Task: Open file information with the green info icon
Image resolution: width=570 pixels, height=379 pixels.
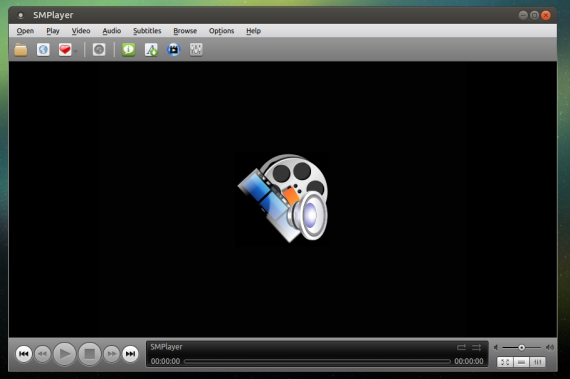Action: click(x=128, y=49)
